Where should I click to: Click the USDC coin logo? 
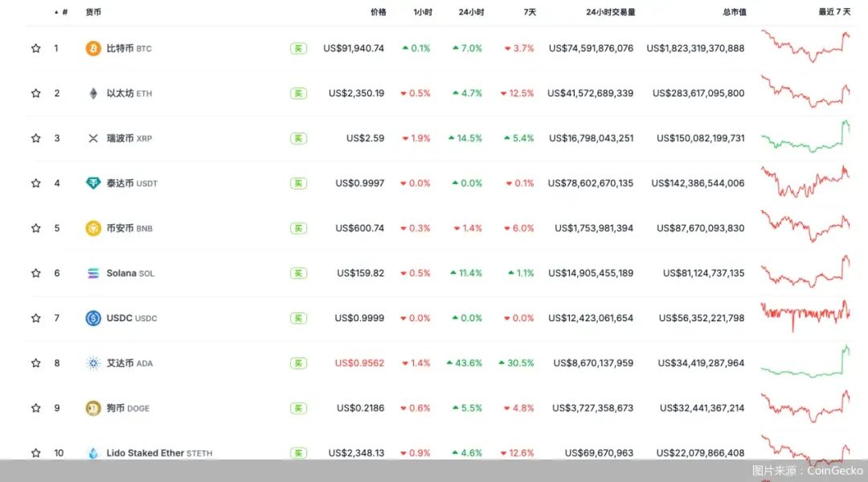pos(93,317)
